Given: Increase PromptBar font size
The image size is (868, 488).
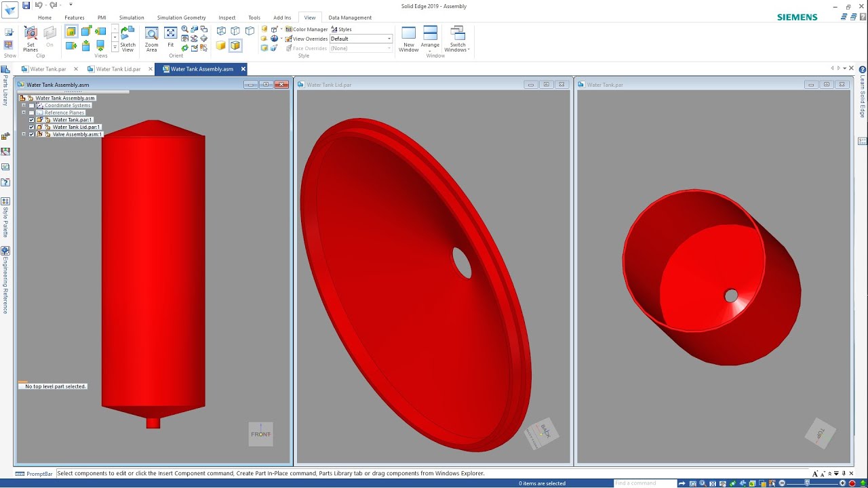Looking at the screenshot, I should coord(815,474).
